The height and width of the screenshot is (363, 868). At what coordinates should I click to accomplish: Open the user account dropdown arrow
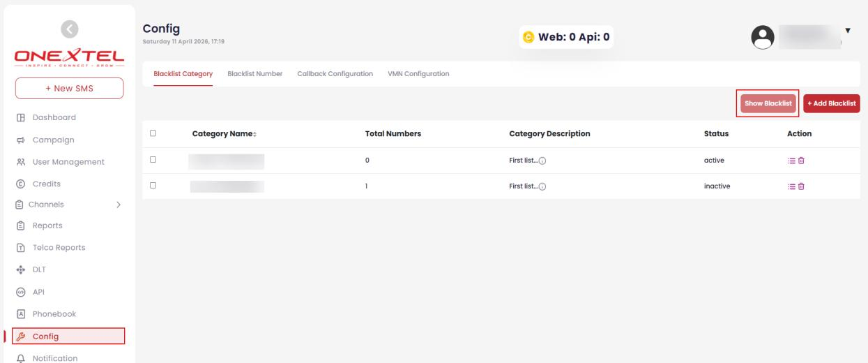848,31
